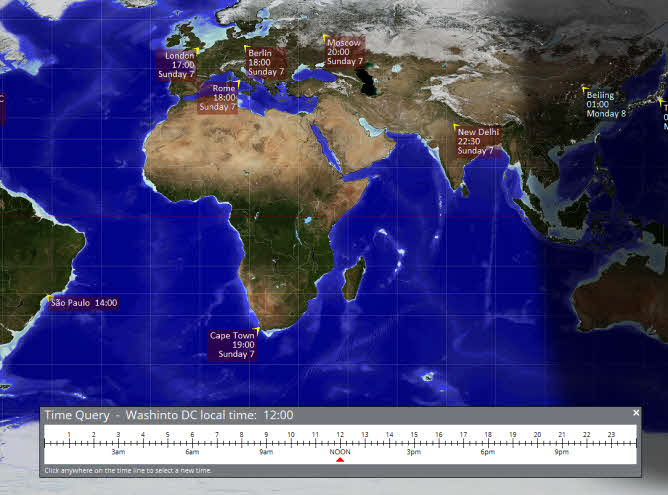
Task: Select hour 10 on the timeline
Action: 291,435
